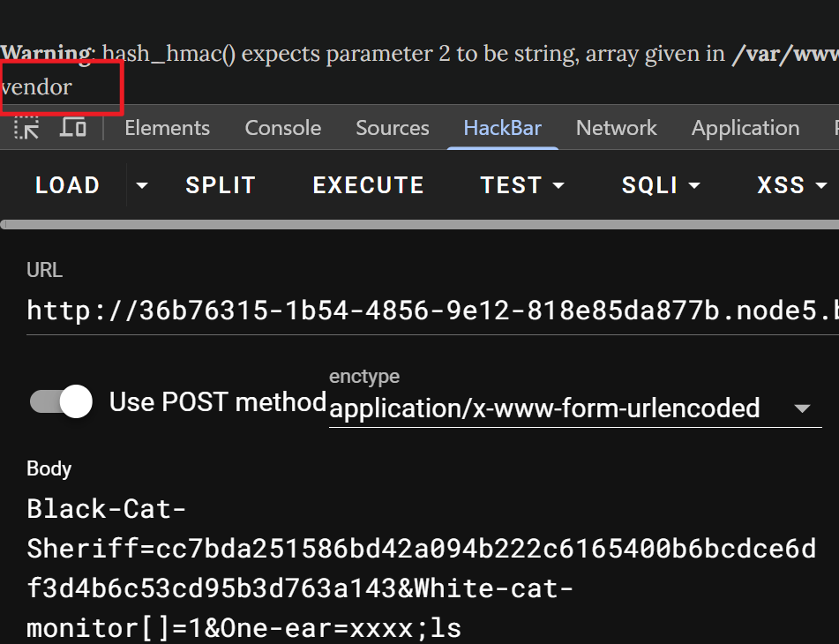This screenshot has height=644, width=839.
Task: Select the HackBar tab
Action: point(503,128)
